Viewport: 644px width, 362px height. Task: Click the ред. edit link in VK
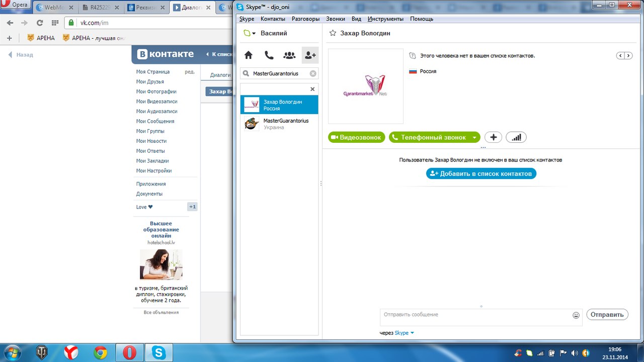click(x=190, y=72)
